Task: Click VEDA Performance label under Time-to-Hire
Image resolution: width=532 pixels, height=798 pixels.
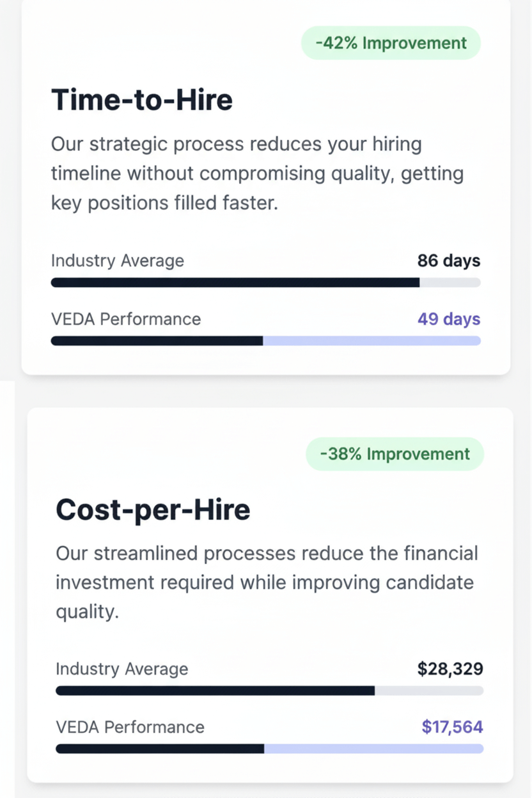Action: pos(126,319)
